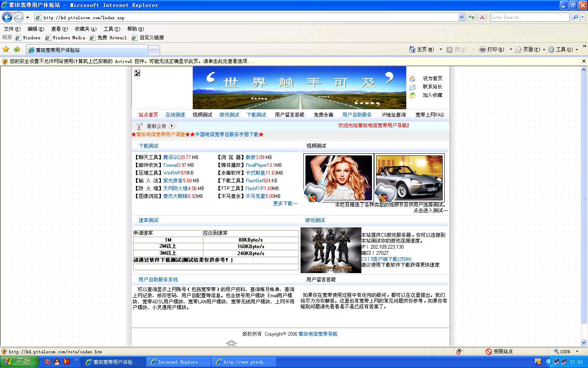588x368 pixels.
Task: Open the Favorites Center star icon
Action: point(6,49)
